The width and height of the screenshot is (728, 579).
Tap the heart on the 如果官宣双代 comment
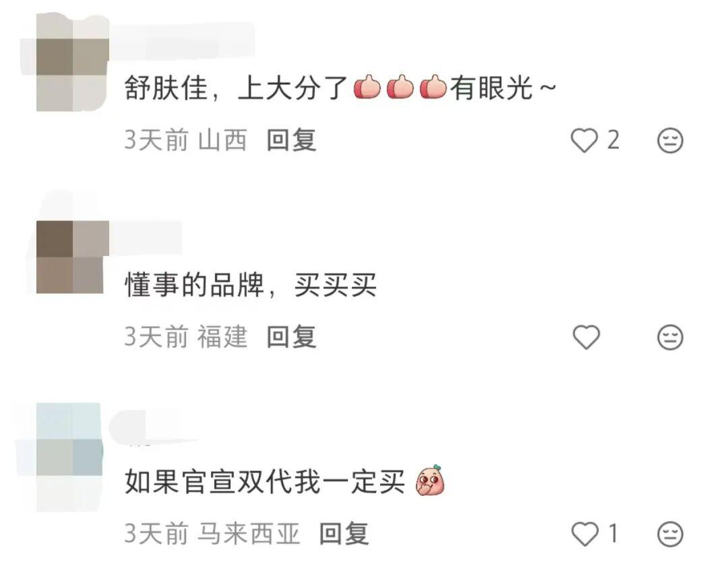(x=584, y=533)
